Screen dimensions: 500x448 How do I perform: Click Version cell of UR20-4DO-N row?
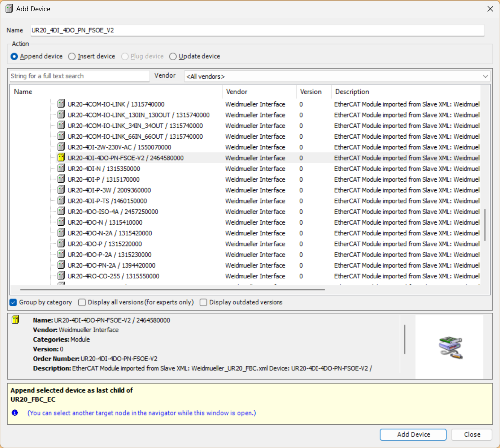coord(301,222)
